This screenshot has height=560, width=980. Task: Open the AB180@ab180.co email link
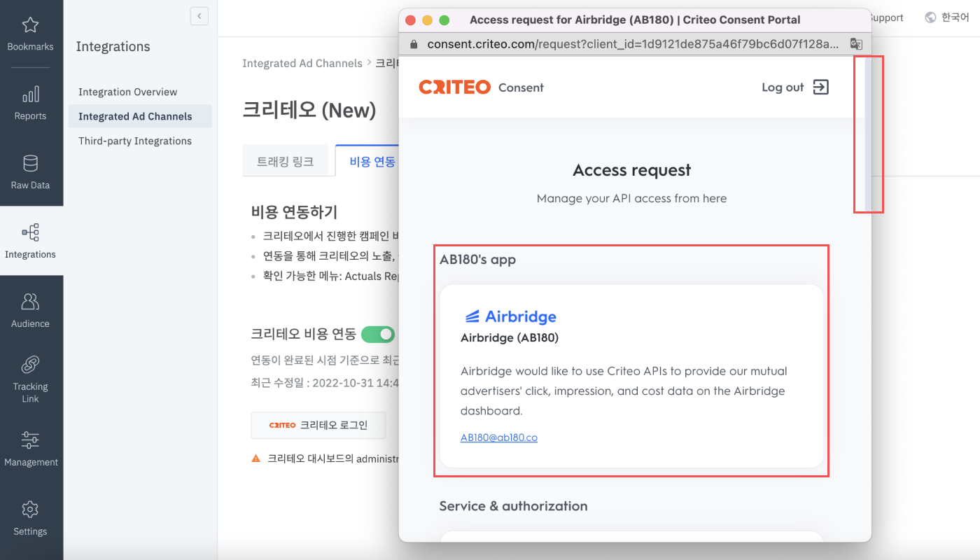coord(499,437)
